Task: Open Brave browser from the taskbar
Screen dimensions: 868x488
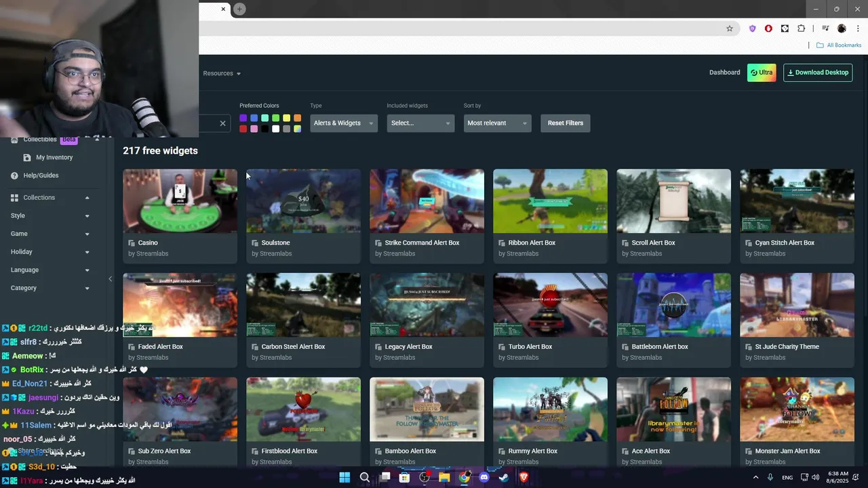Action: [524, 477]
